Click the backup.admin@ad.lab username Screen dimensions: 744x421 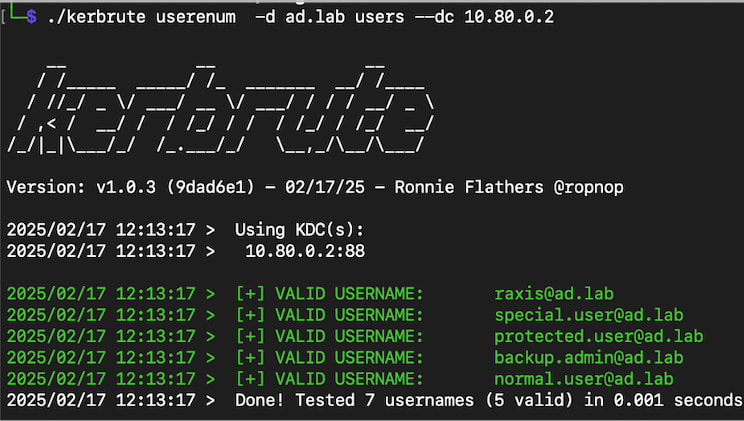pos(589,357)
